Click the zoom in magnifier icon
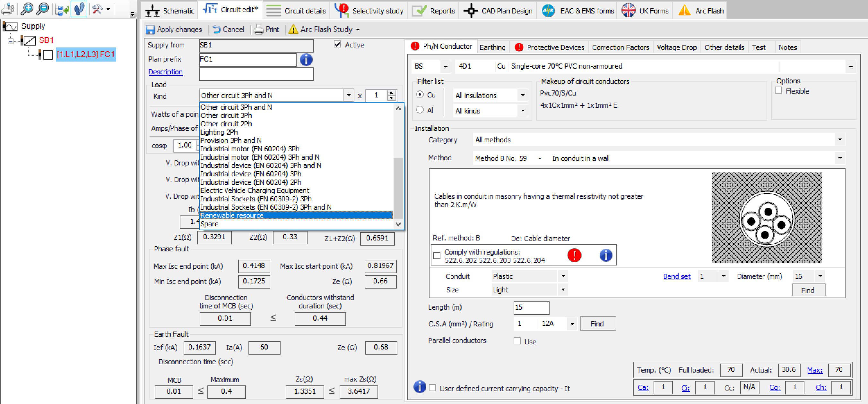The image size is (868, 404). [x=27, y=9]
